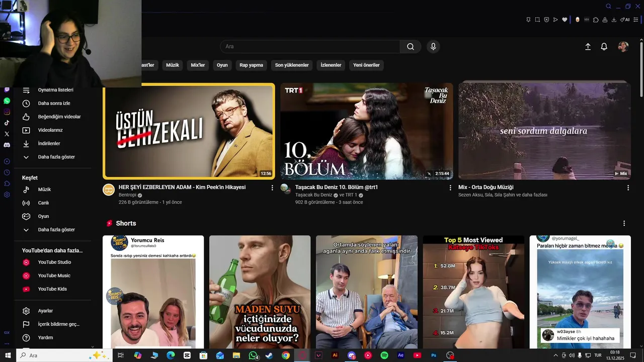Open Instagram in the browser sidebar
644x362 pixels.
pos(7,112)
